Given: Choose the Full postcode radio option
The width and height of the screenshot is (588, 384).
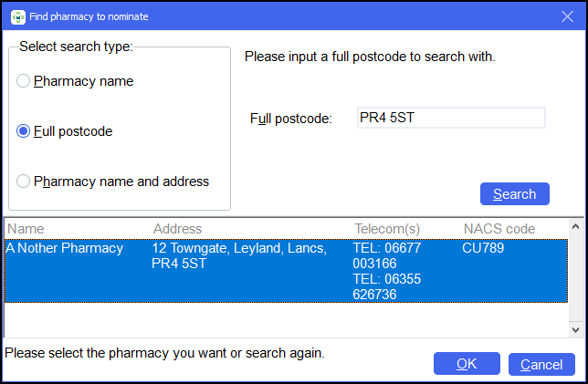Looking at the screenshot, I should tap(24, 131).
